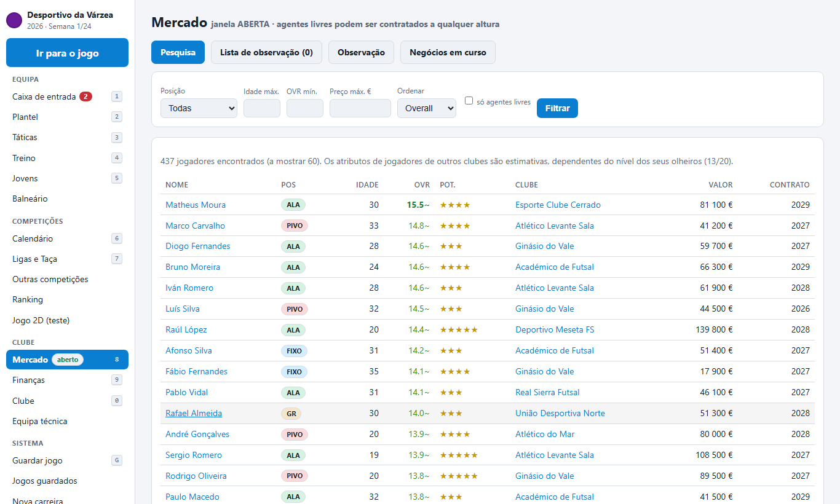The width and height of the screenshot is (840, 504).
Task: Open Balneário in the sidebar
Action: click(x=67, y=199)
